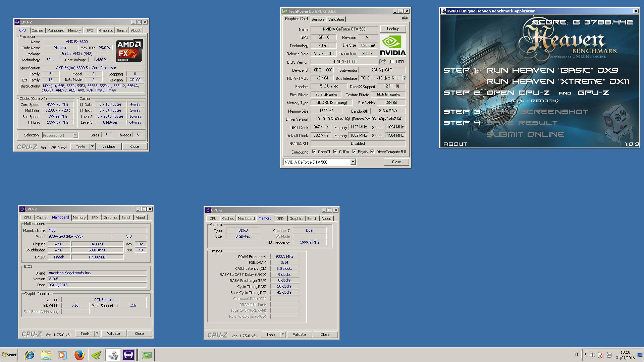Show hidden tray icons arrow

pyautogui.click(x=585, y=355)
